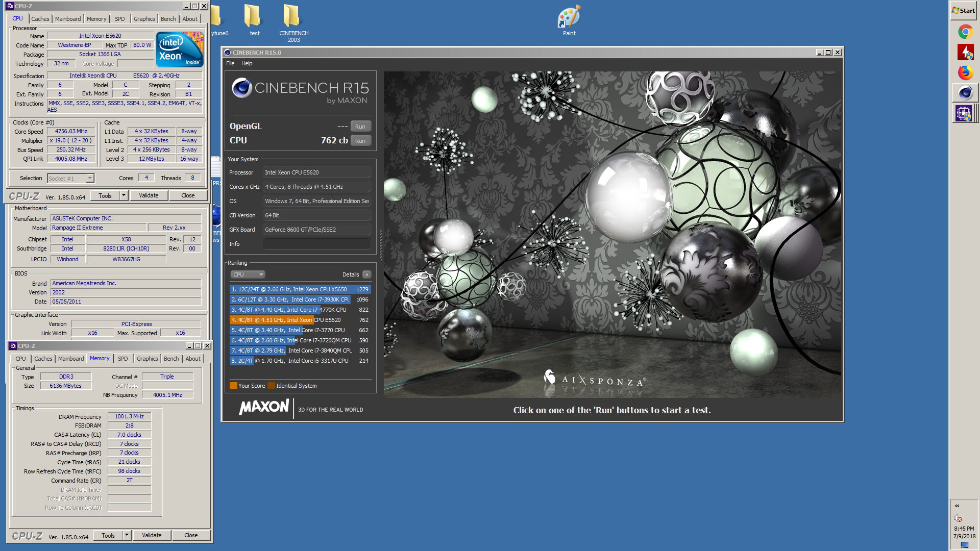The image size is (980, 551).
Task: Click the brown Identical System legend swatch
Action: click(x=271, y=386)
